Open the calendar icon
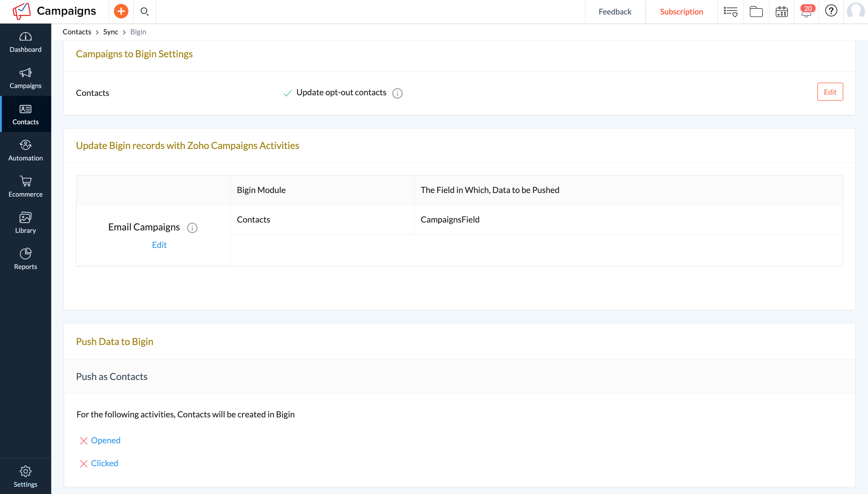Image resolution: width=868 pixels, height=494 pixels. pyautogui.click(x=782, y=11)
